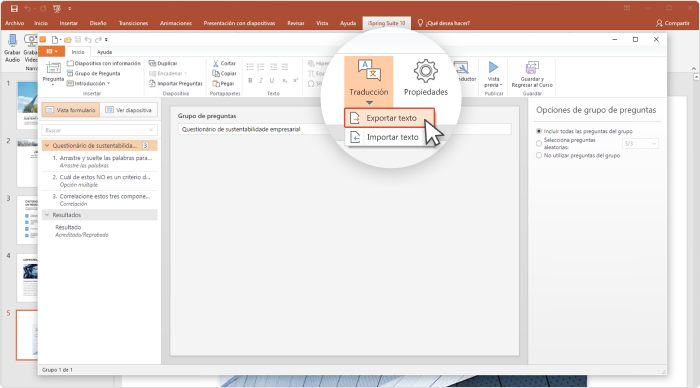Image resolution: width=700 pixels, height=388 pixels.
Task: Click PowerPoint save icon in title bar
Action: [14, 8]
